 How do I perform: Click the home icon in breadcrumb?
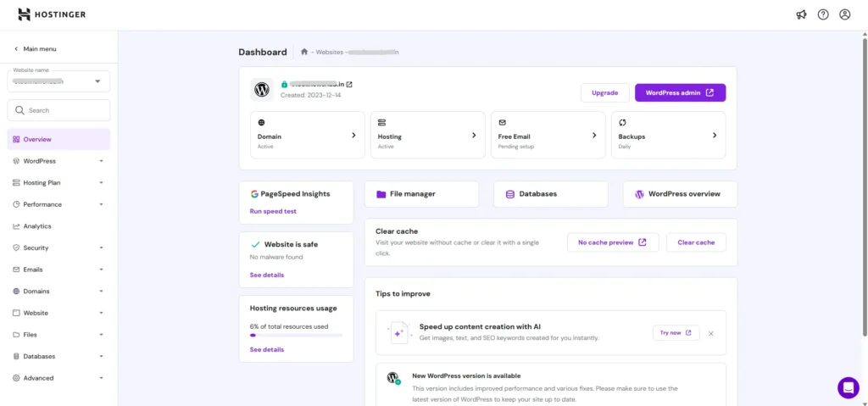click(304, 52)
